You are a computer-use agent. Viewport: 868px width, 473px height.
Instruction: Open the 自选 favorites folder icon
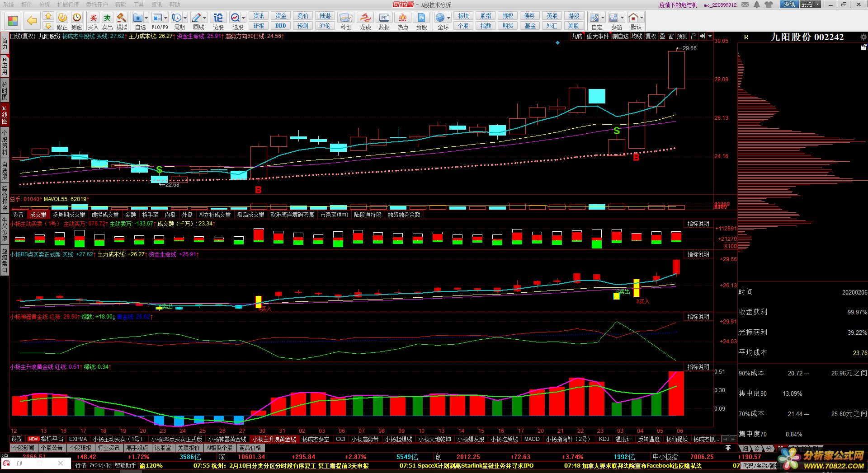[138, 18]
